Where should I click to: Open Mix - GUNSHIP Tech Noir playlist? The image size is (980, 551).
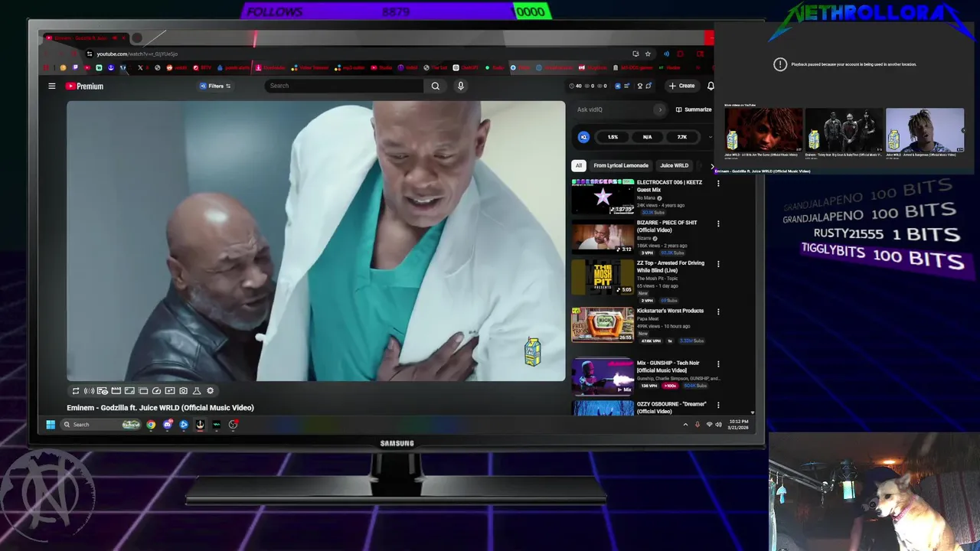[x=603, y=377]
